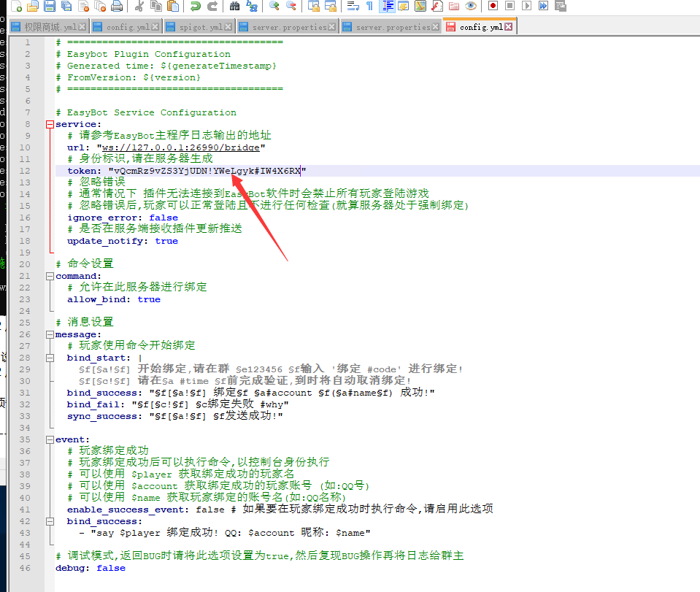
Task: Start macro recording with the red dot
Action: tap(493, 7)
